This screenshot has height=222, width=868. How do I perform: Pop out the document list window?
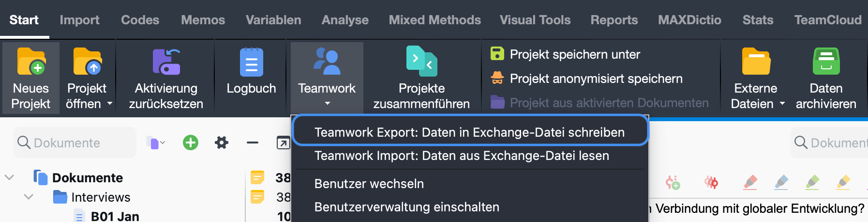[x=283, y=143]
